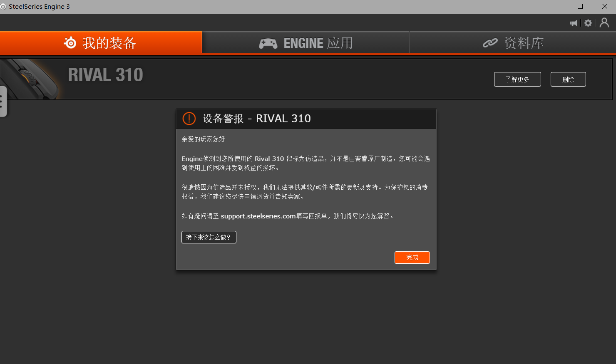
Task: Expand the side handle with three dots
Action: tap(2, 102)
